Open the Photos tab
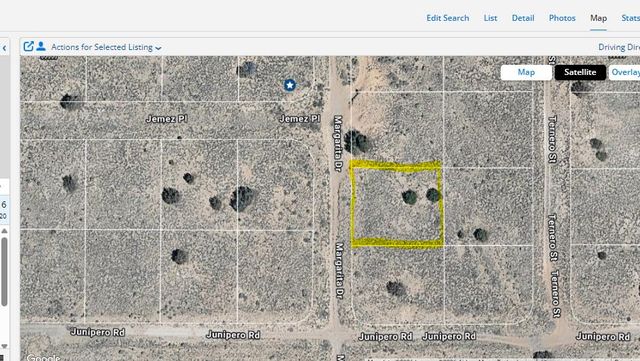The image size is (640, 361). (562, 18)
